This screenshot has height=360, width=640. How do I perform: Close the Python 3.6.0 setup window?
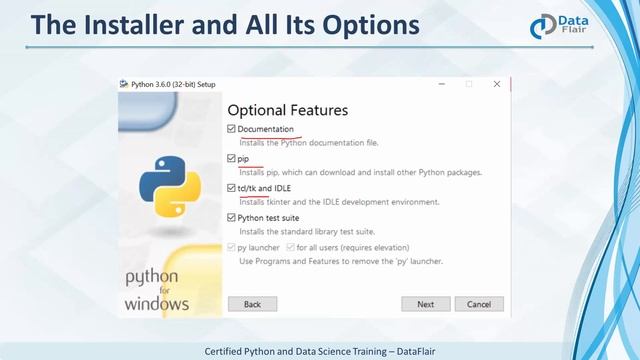coord(497,84)
